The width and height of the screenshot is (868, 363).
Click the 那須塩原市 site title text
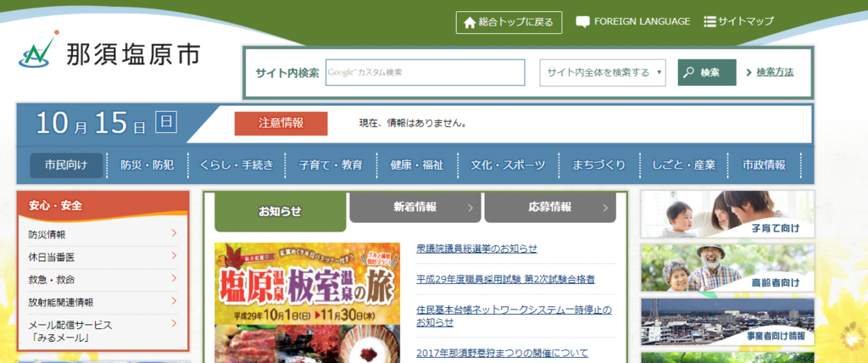pos(133,55)
